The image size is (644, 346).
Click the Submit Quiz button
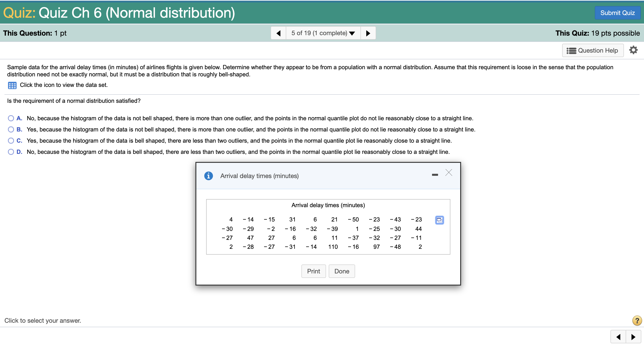point(617,13)
